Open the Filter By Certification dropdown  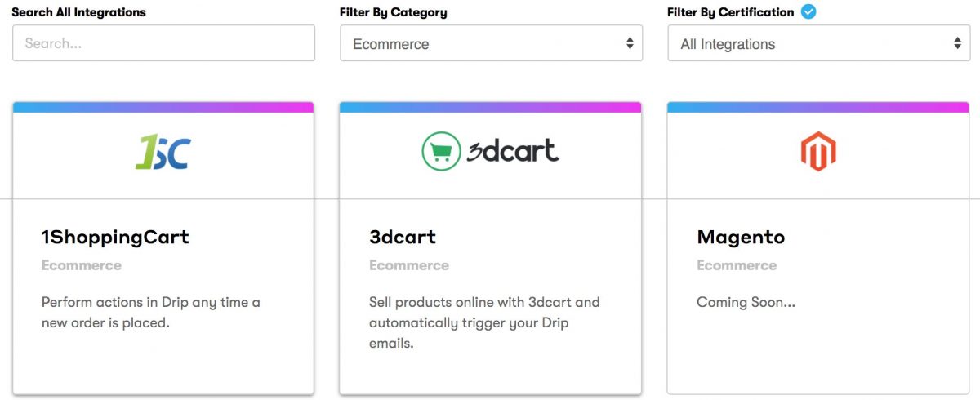point(818,43)
